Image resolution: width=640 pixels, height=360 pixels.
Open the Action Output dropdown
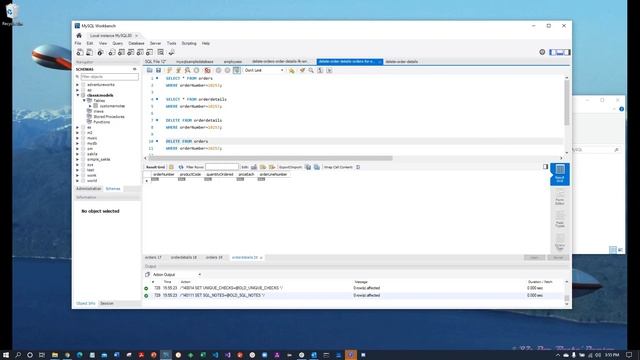click(x=176, y=275)
